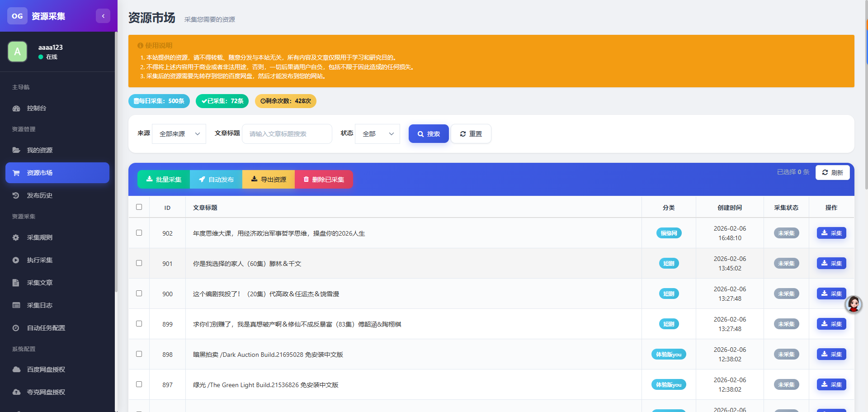
Task: Toggle the select-all checkbox in table header
Action: (x=139, y=207)
